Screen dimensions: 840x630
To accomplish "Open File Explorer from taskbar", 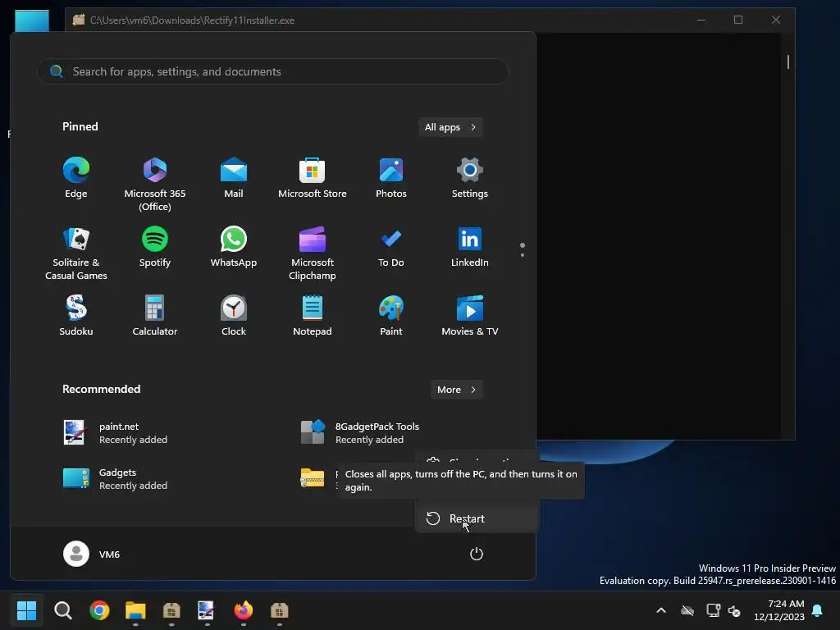I will [x=135, y=610].
